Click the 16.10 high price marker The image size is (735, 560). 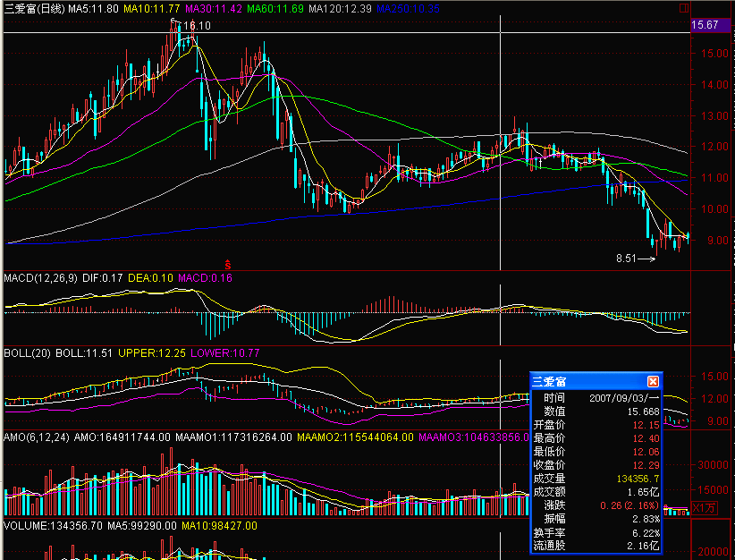pyautogui.click(x=196, y=26)
